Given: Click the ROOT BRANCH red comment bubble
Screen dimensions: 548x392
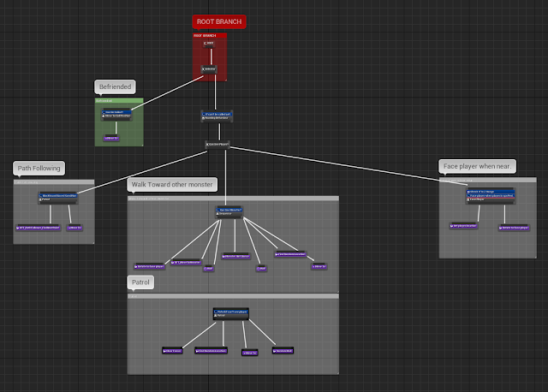Looking at the screenshot, I should pyautogui.click(x=219, y=21).
